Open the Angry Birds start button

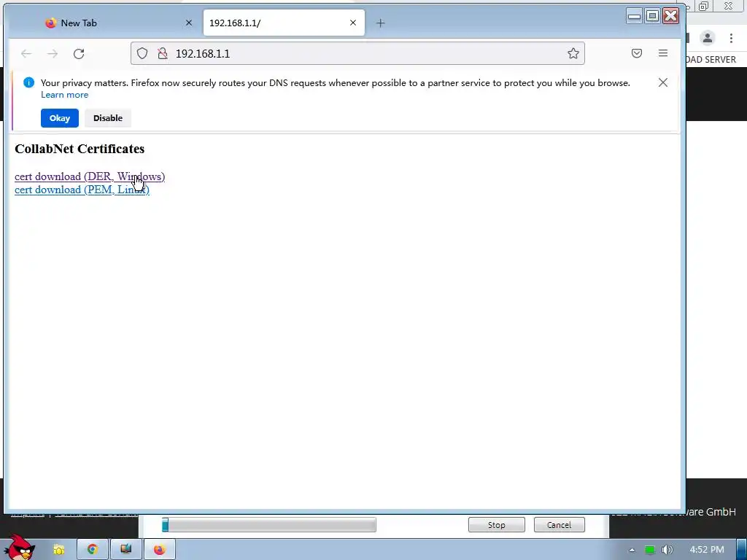coord(18,548)
